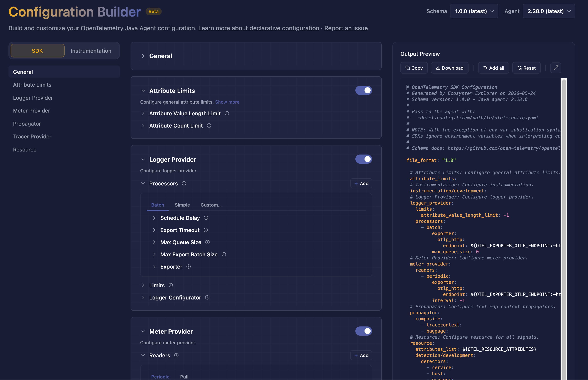This screenshot has height=380, width=588.
Task: Toggle the Logger Provider switch
Action: (363, 159)
